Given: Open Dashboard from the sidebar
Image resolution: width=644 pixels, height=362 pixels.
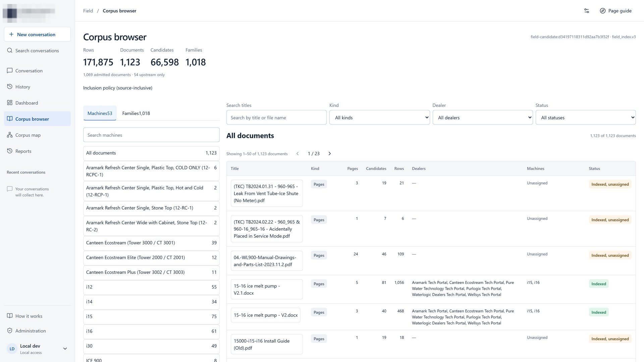Looking at the screenshot, I should pos(37,103).
